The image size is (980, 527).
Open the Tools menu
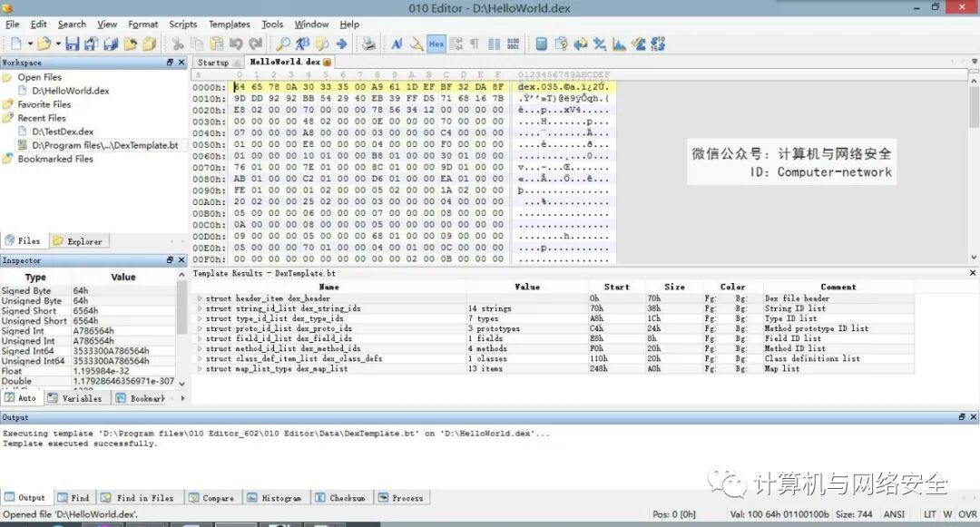tap(272, 24)
